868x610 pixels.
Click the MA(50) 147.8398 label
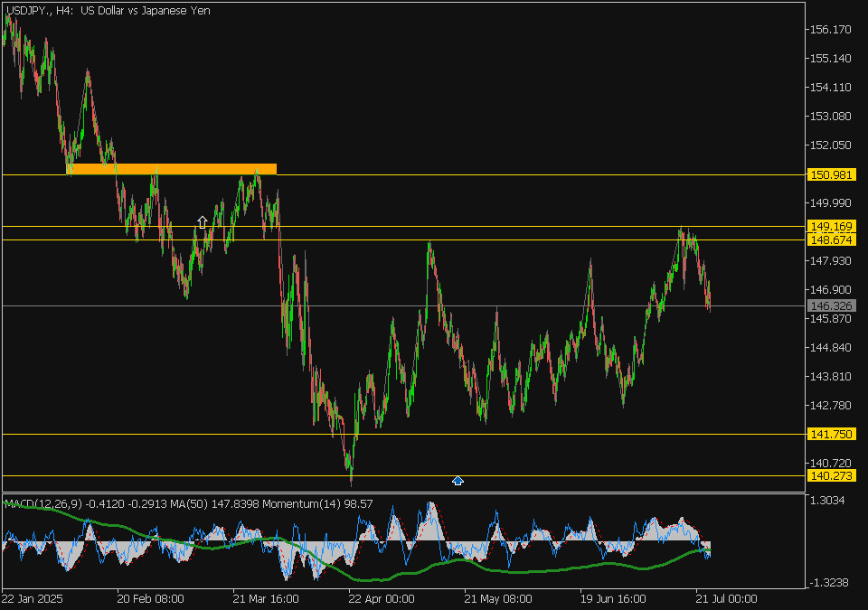(215, 503)
